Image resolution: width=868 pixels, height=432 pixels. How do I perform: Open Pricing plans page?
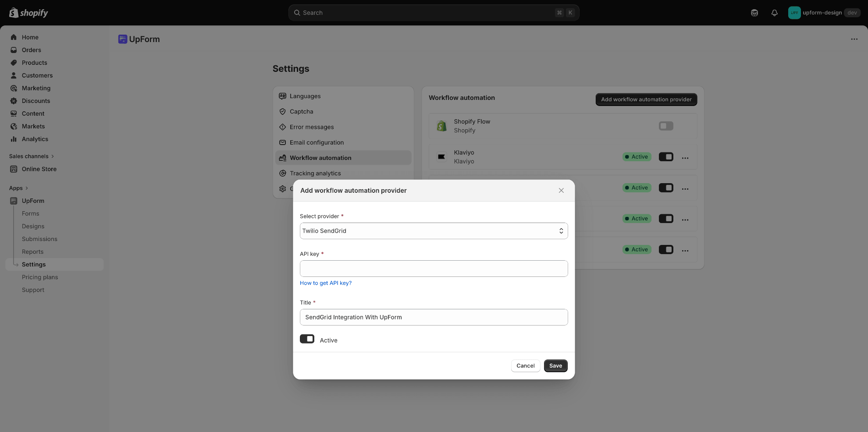tap(40, 277)
